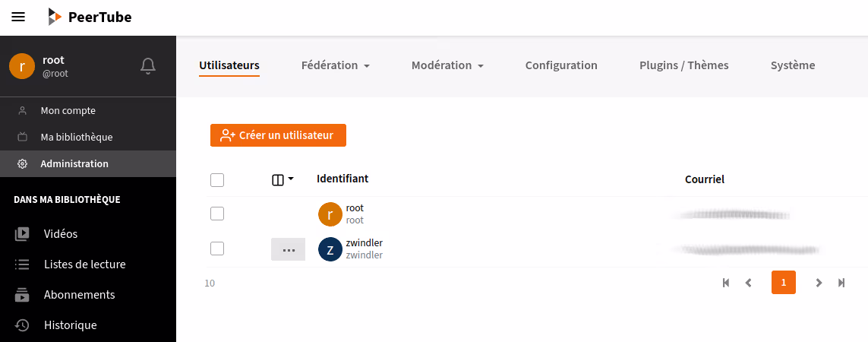Viewport: 868px width, 342px height.
Task: Click the root user avatar
Action: pyautogui.click(x=330, y=214)
